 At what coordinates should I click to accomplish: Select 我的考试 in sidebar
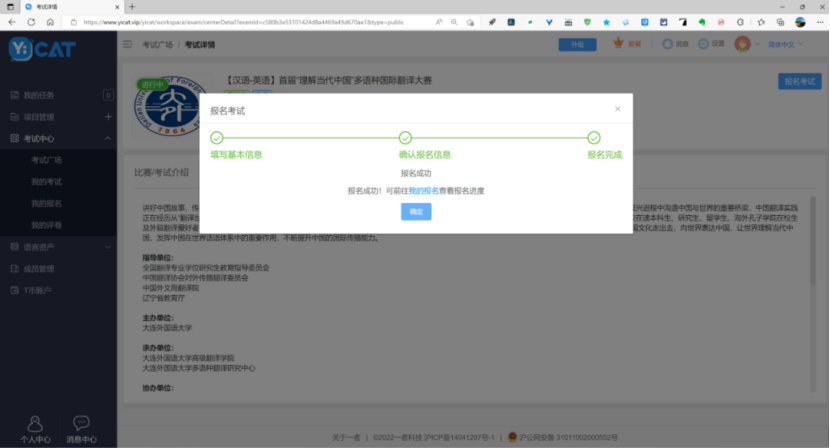pos(46,181)
